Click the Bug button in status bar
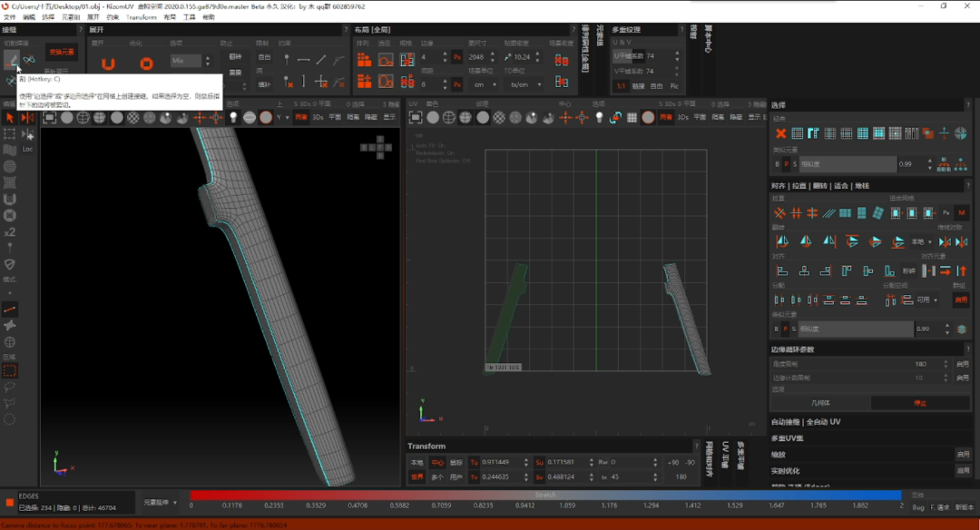Screen dimensions: 980x530 pyautogui.click(x=918, y=507)
